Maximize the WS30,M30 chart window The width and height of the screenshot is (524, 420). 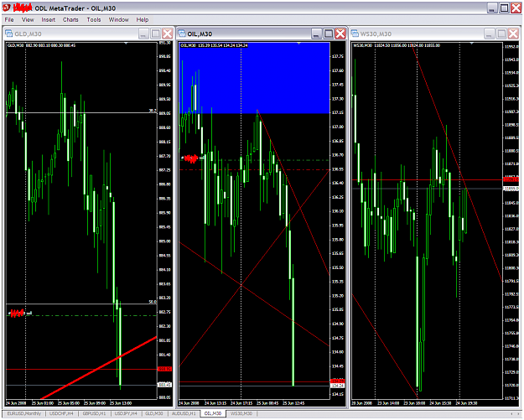click(x=501, y=34)
